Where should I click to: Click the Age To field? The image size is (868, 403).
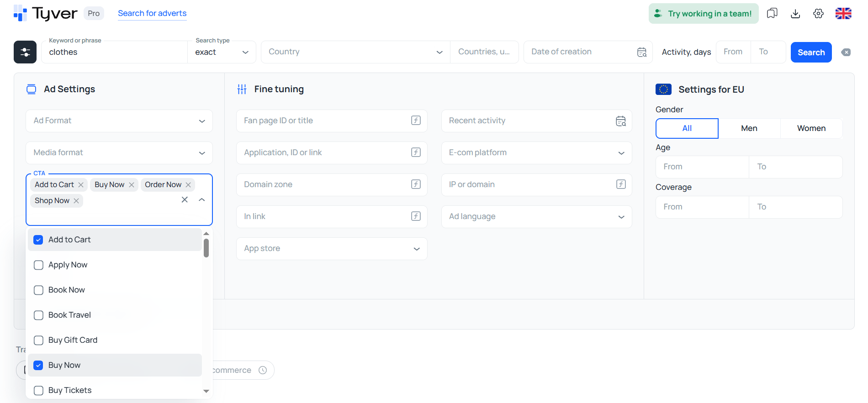796,167
